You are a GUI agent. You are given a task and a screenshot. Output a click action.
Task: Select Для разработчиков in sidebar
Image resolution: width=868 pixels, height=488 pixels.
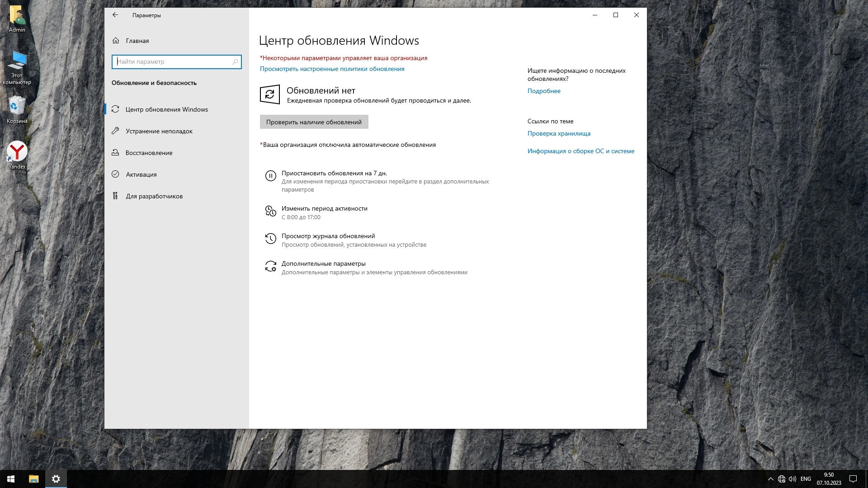click(x=154, y=196)
